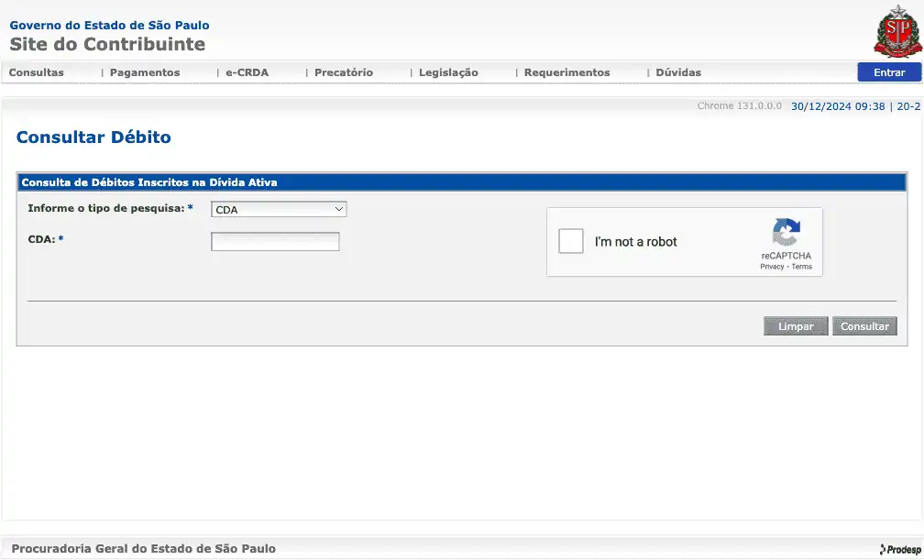
Task: Submit the query with Consultar button
Action: point(864,326)
